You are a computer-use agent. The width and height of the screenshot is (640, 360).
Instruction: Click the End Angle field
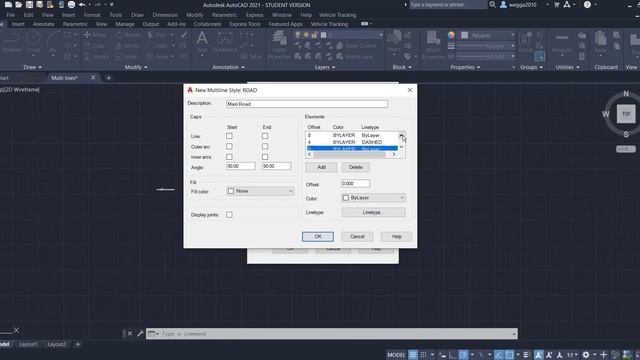click(x=276, y=166)
